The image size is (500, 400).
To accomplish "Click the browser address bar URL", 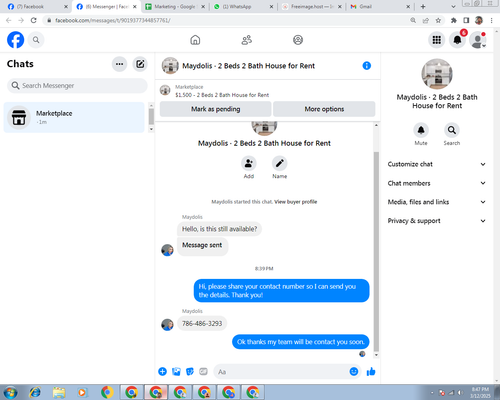I will coord(113,20).
